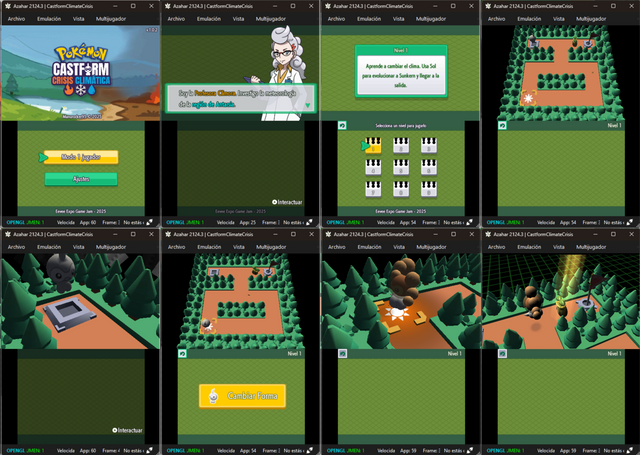Image resolution: width=640 pixels, height=455 pixels.
Task: Click 'Nivel 1' label in the Cambiar Forma window
Action: [x=294, y=353]
